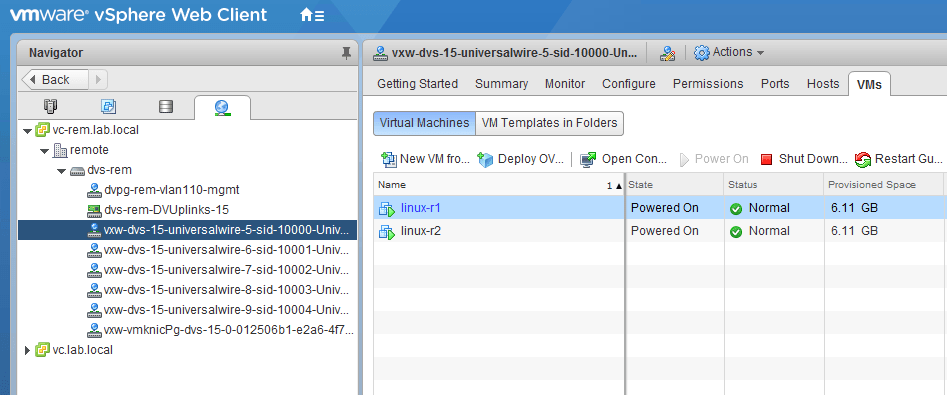Switch to VMs and Templates view icon
The image size is (947, 395).
coord(108,107)
